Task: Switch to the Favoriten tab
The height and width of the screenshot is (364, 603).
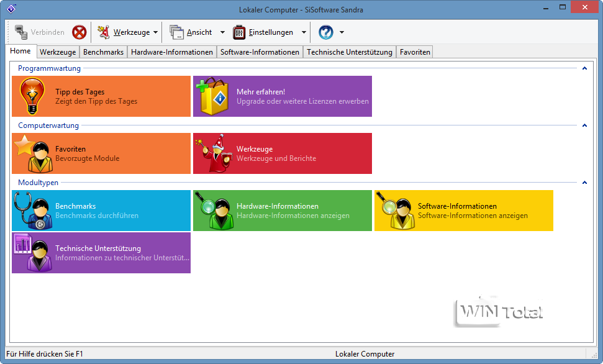Action: point(415,52)
